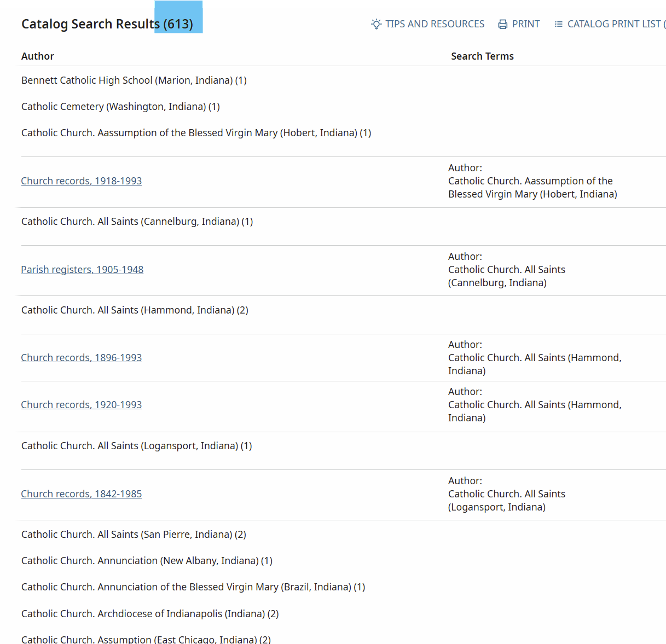Screen dimensions: 666x644
Task: Click the Catalog Print List icon
Action: [x=558, y=24]
